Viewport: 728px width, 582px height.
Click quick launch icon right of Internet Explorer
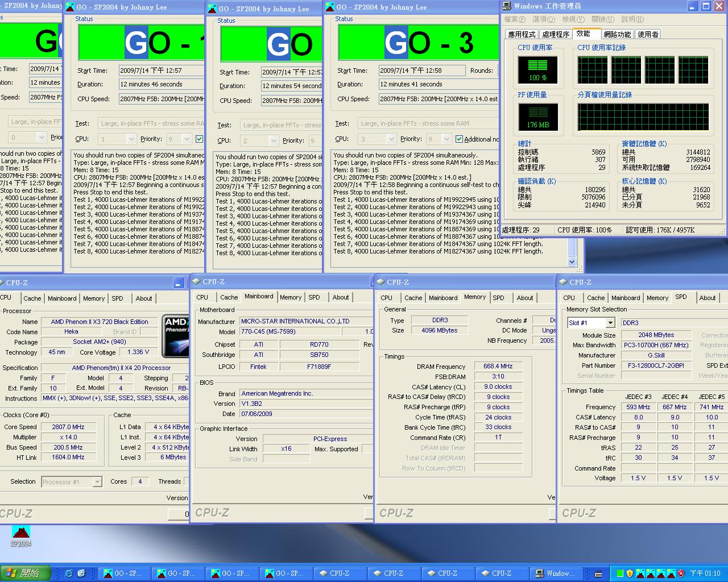81,573
